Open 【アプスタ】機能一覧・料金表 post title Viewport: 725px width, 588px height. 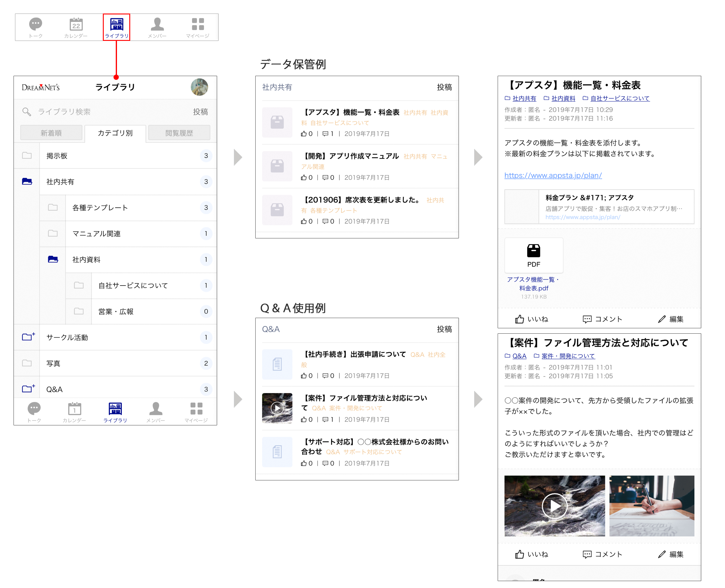[350, 112]
